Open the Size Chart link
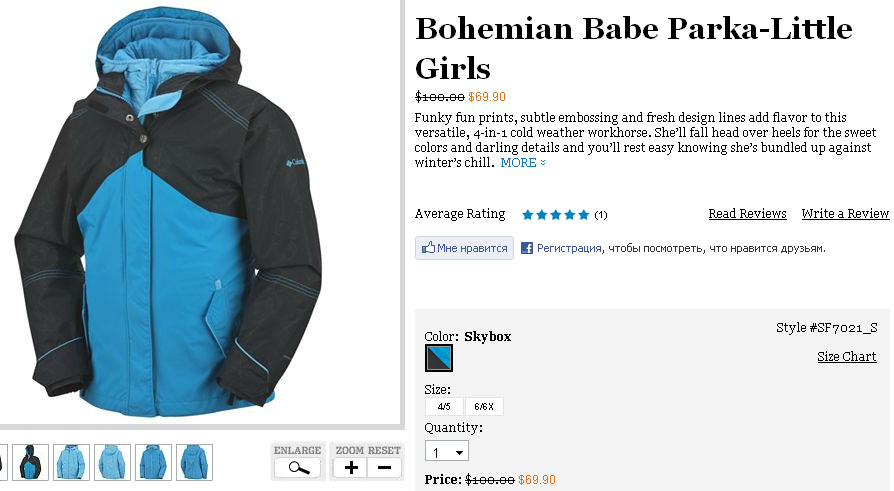The image size is (894, 491). coord(846,357)
